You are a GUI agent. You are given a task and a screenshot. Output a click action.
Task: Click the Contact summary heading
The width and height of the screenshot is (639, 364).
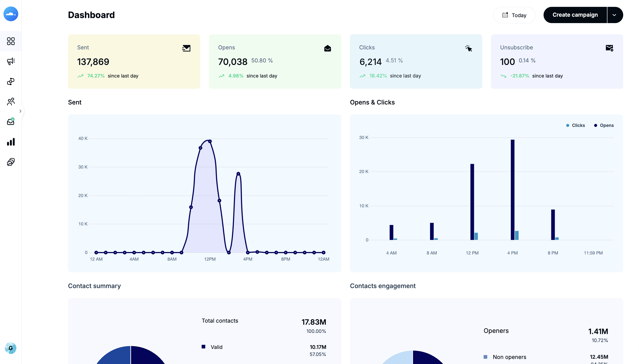[x=94, y=286]
